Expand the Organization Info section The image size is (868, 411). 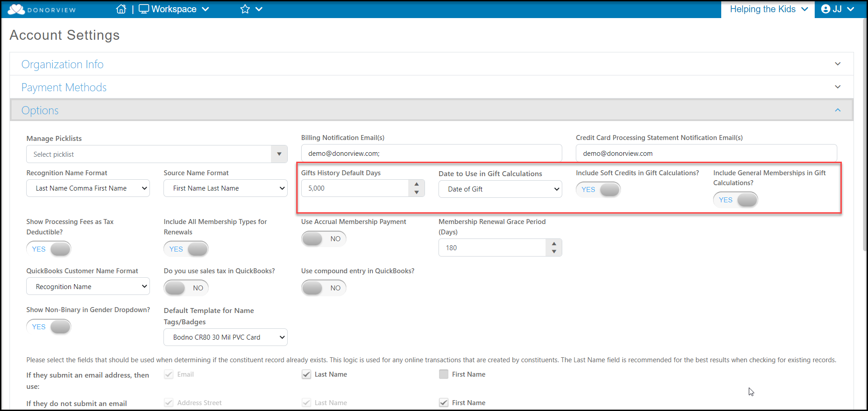coord(431,64)
